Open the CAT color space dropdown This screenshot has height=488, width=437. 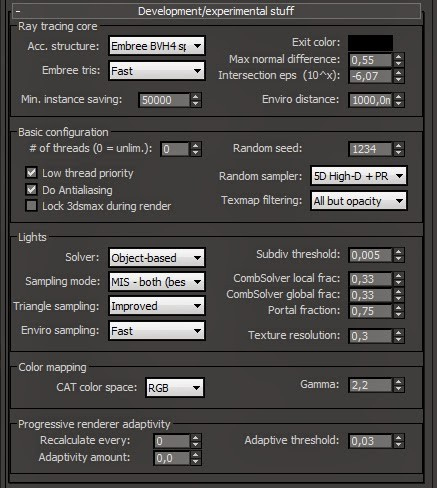click(175, 388)
